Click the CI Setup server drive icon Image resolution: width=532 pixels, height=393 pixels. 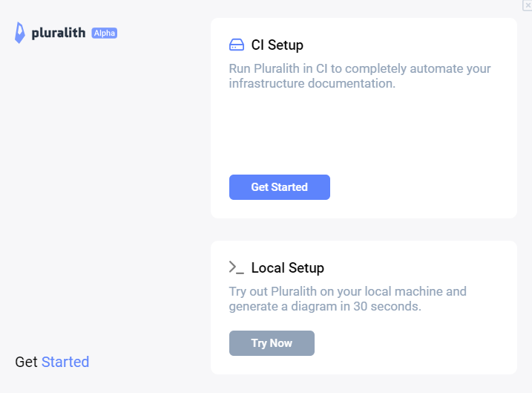[237, 45]
